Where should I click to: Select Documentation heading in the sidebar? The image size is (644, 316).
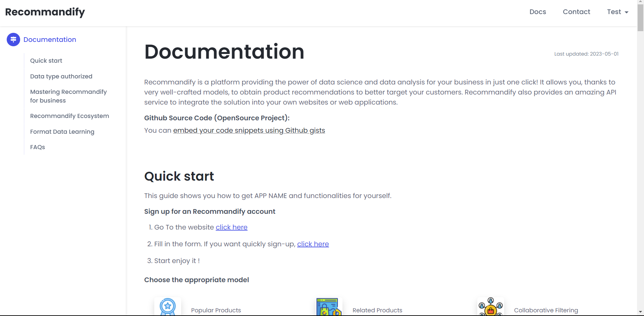(50, 40)
